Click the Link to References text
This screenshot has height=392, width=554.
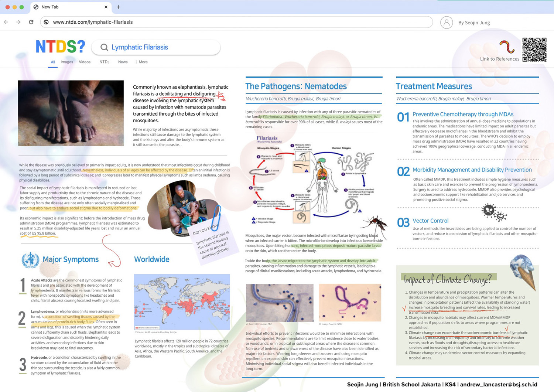tap(499, 59)
